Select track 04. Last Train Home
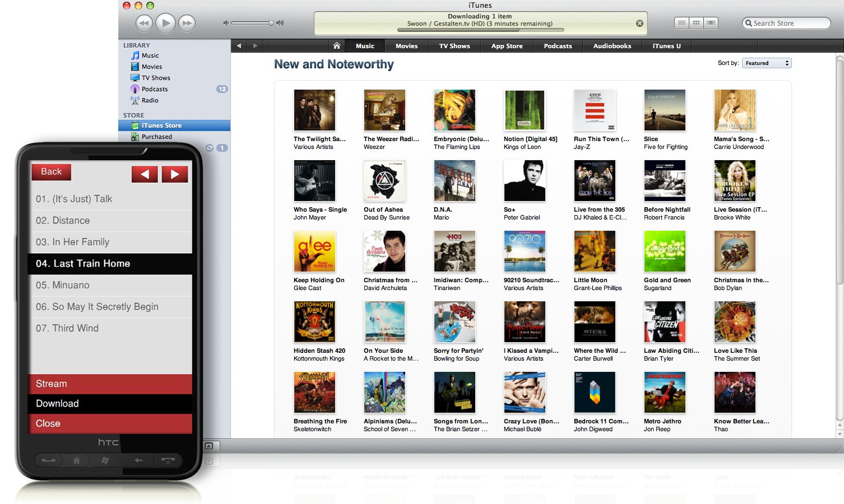Image resolution: width=844 pixels, height=504 pixels. [110, 264]
